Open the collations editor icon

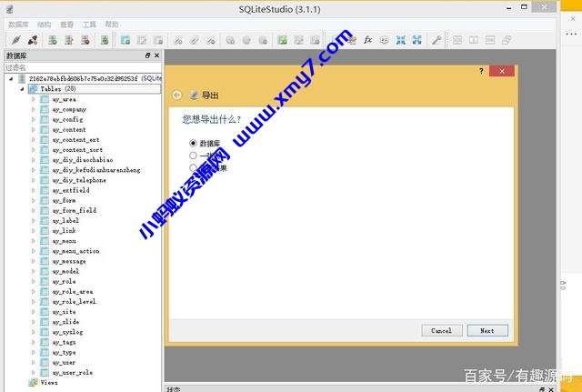[x=384, y=40]
